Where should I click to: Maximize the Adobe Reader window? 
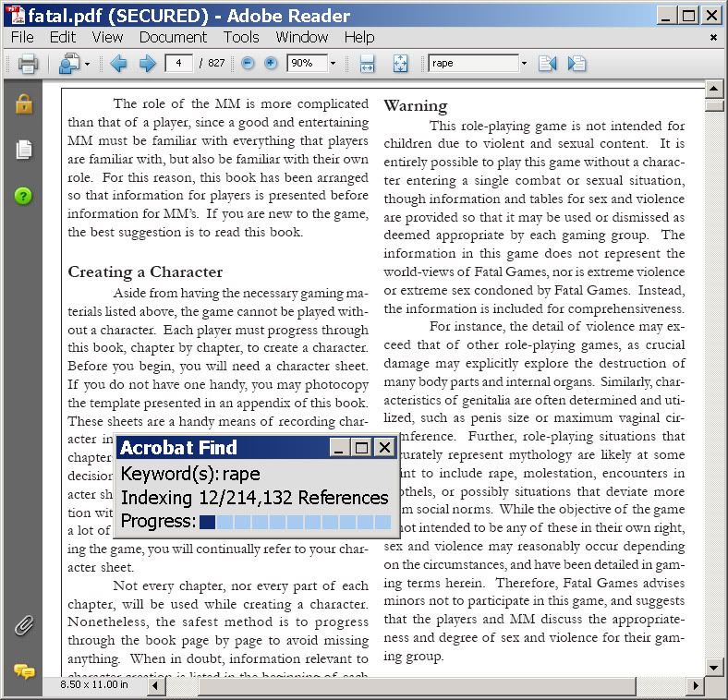click(x=689, y=16)
